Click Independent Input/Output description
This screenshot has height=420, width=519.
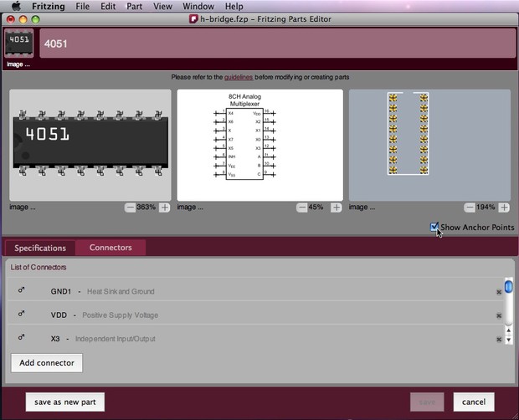116,339
